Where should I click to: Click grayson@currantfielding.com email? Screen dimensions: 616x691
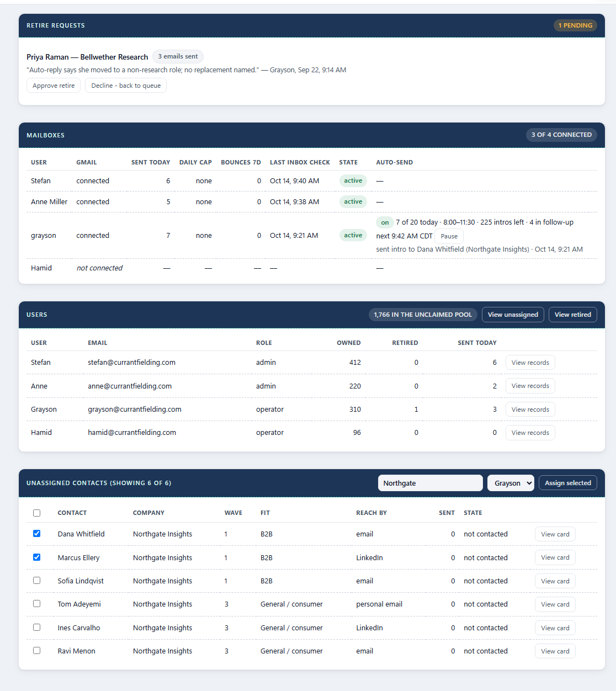click(135, 410)
